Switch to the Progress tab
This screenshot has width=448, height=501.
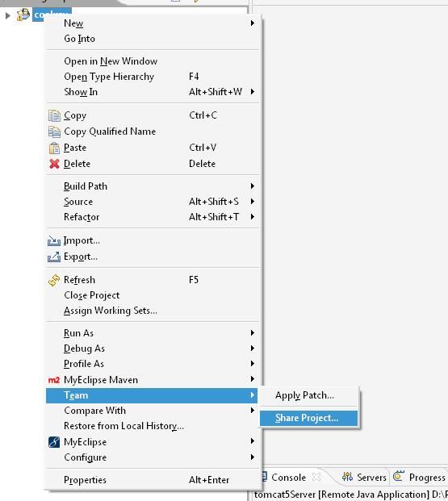(x=420, y=478)
